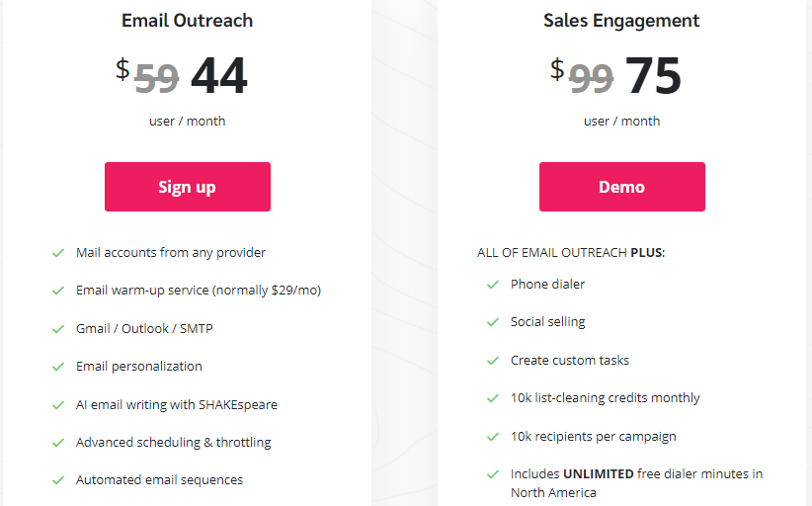Click the Sign up button
This screenshot has height=506, width=812.
pyautogui.click(x=188, y=187)
